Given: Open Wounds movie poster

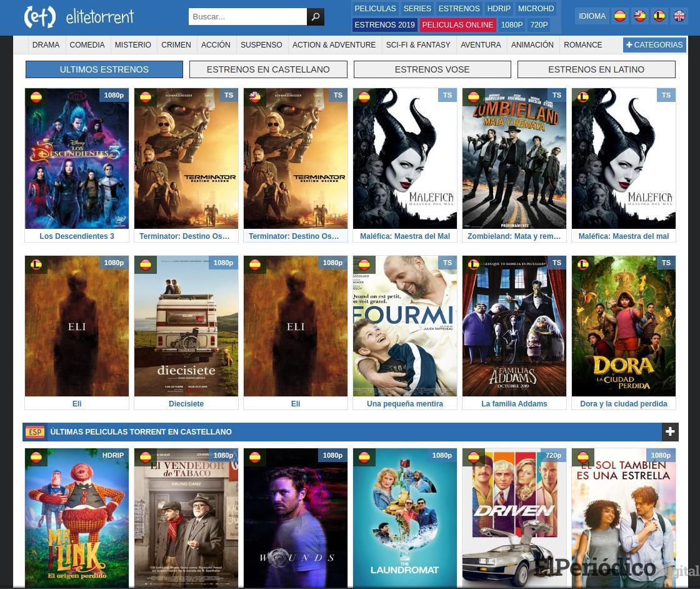Looking at the screenshot, I should pos(296,518).
